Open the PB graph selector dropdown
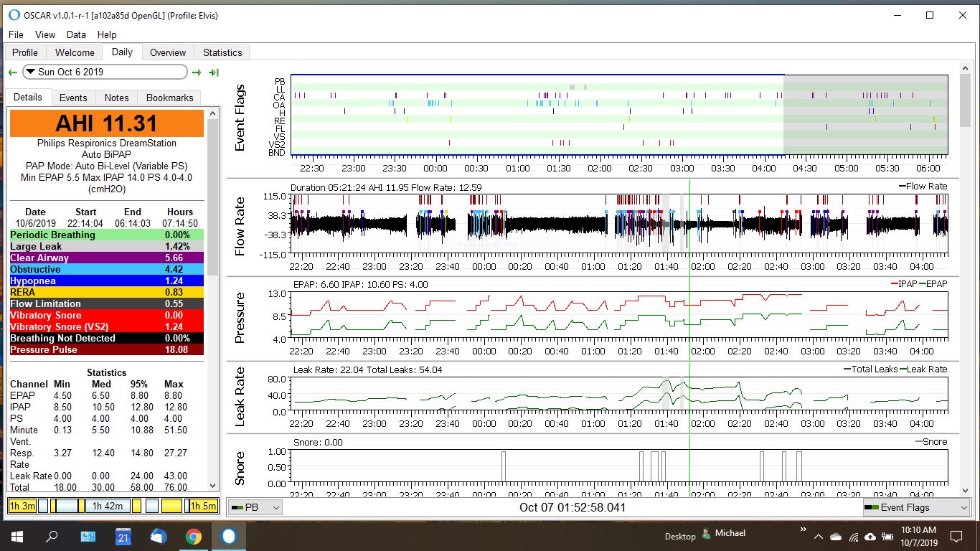This screenshot has width=980, height=551. point(255,507)
